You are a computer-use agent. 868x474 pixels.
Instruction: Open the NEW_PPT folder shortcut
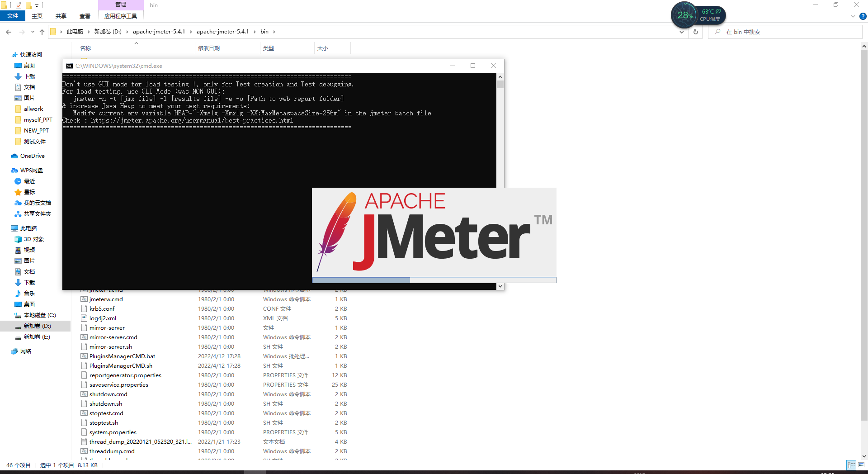(36, 131)
